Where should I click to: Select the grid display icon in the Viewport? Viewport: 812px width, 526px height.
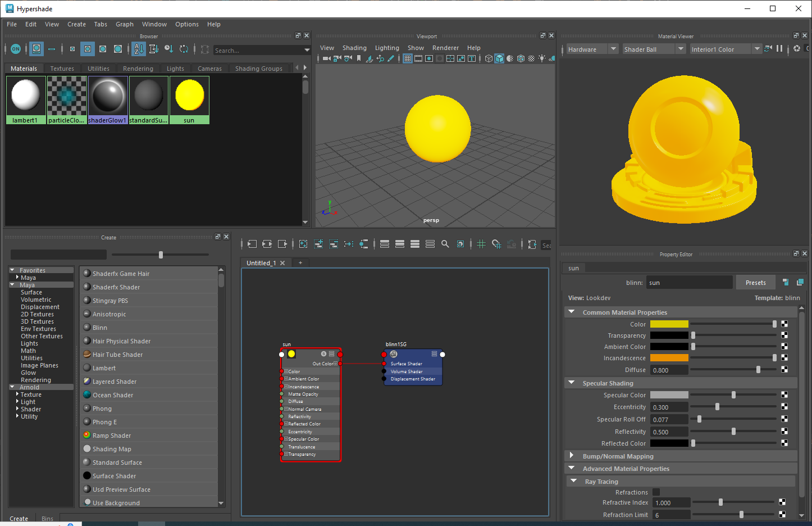pos(407,58)
